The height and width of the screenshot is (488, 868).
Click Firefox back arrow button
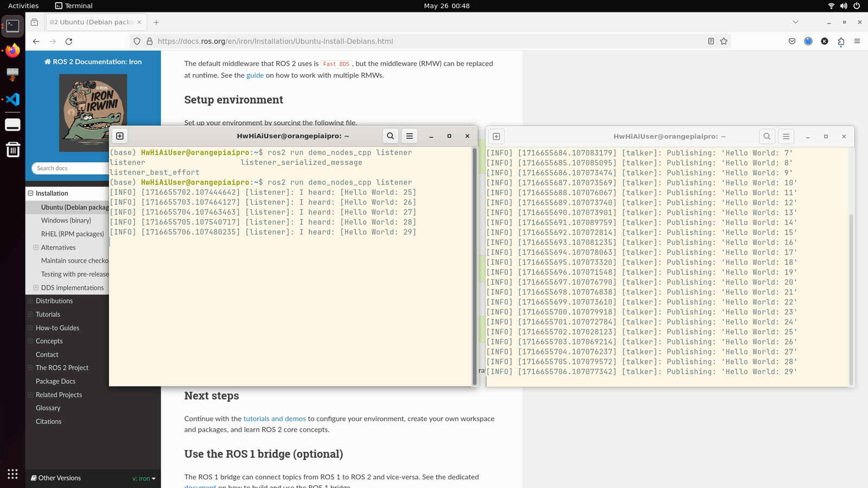pos(36,41)
